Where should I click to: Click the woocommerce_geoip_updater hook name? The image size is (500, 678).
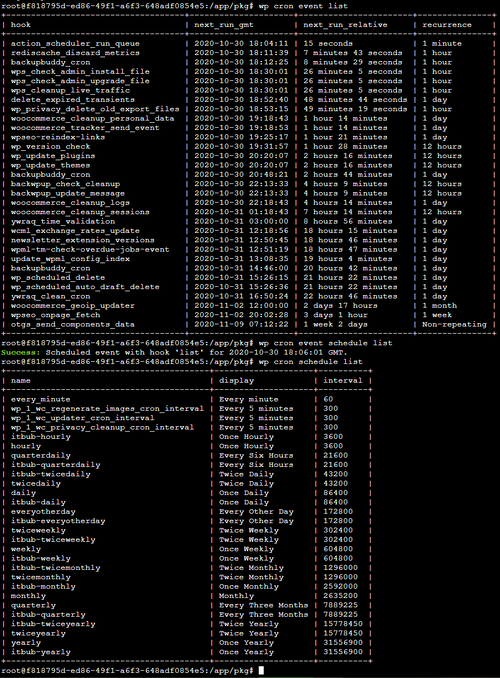pyautogui.click(x=73, y=306)
